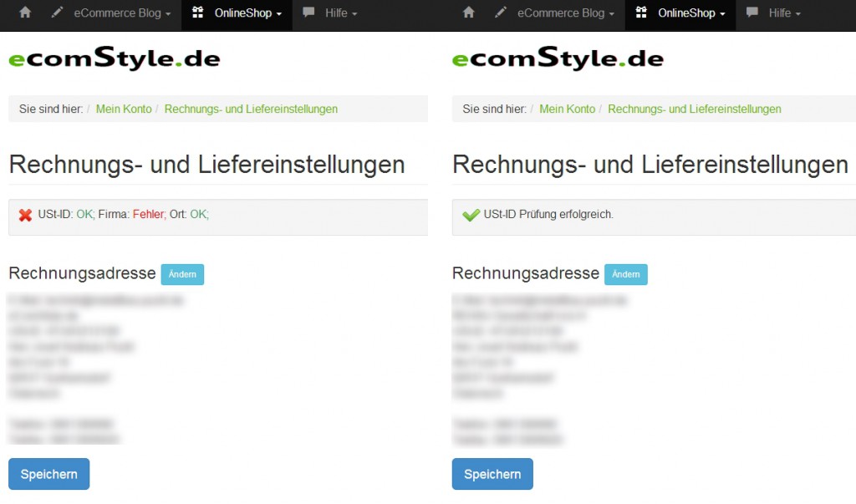Click Rechnungs- und Liefereinstellungen breadcrumb on left
This screenshot has height=504, width=856.
coord(251,109)
